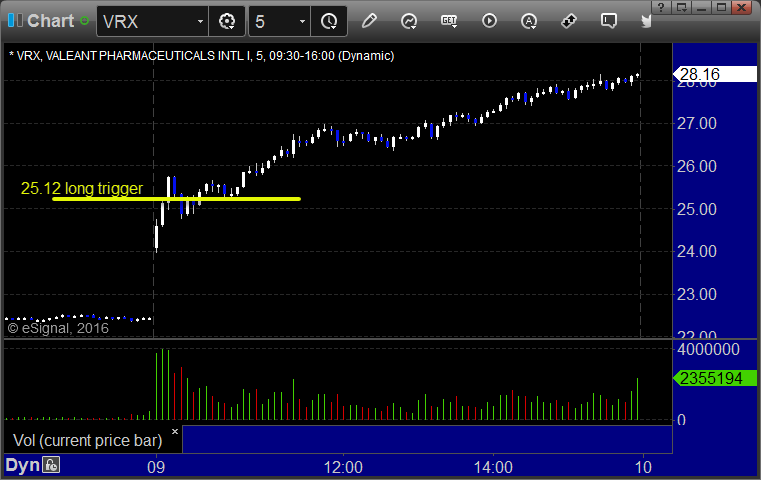The width and height of the screenshot is (761, 480).
Task: Click the 23.00 price axis label
Action: tap(696, 294)
